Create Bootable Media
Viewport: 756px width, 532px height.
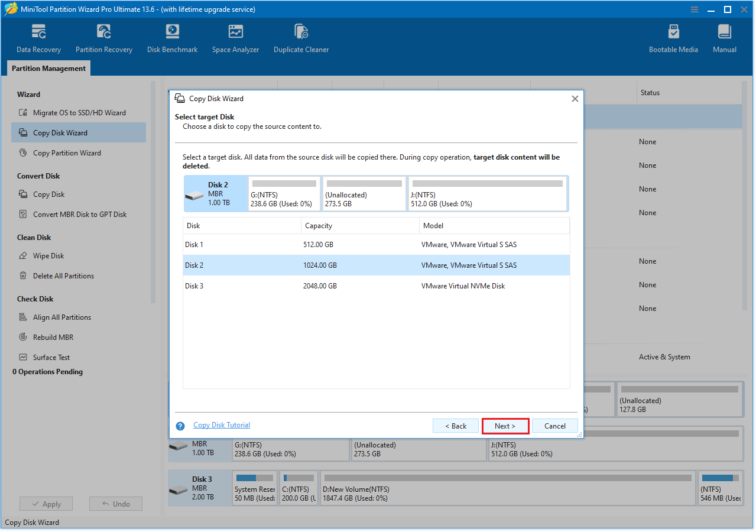tap(673, 39)
